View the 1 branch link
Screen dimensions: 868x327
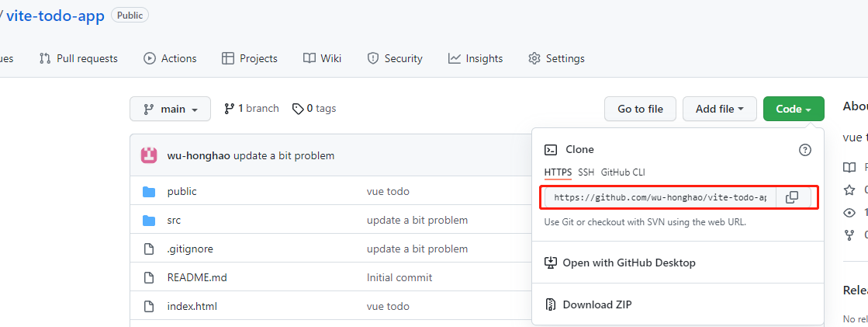tap(251, 109)
